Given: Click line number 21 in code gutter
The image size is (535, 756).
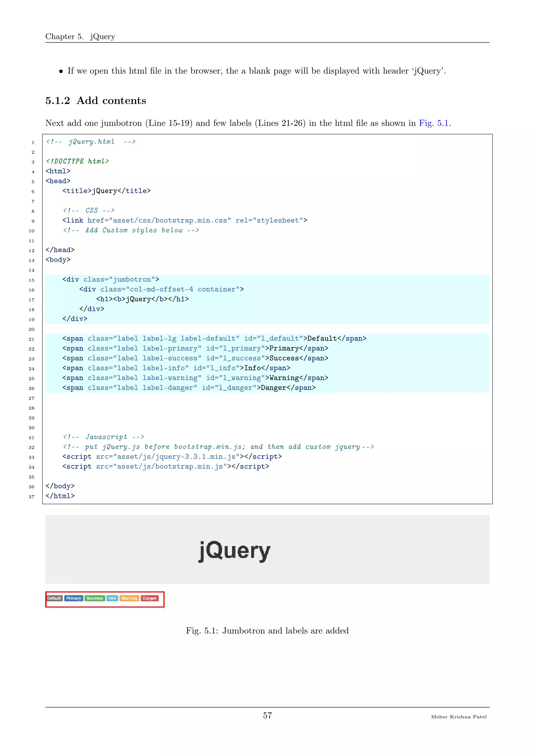Looking at the screenshot, I should (31, 339).
